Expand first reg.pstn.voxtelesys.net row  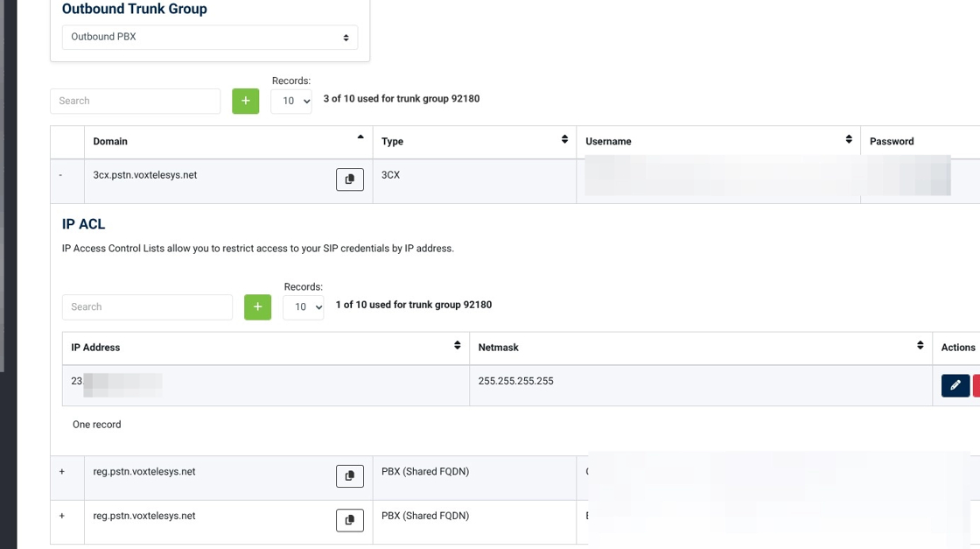61,472
